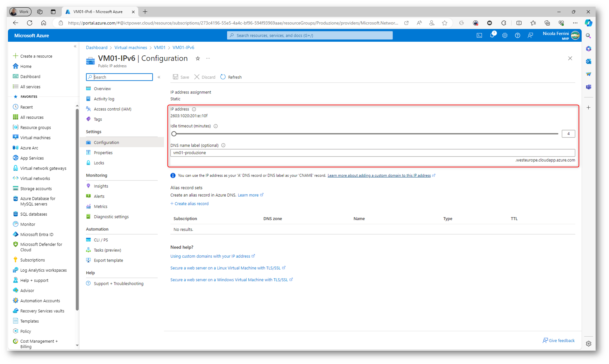Open browser extensions puzzle icon
The height and width of the screenshot is (364, 609).
(x=503, y=23)
